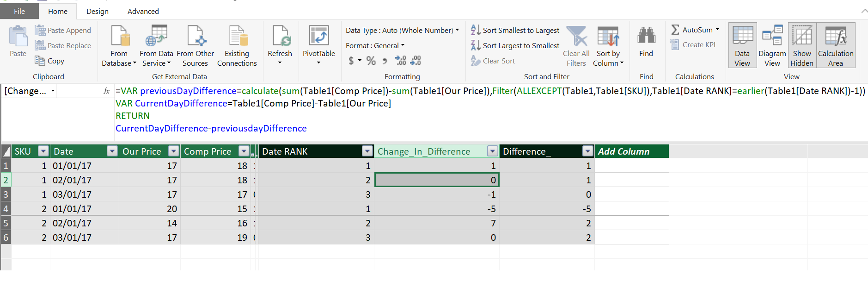Image resolution: width=868 pixels, height=300 pixels.
Task: Apply thousands separator comma format
Action: (x=385, y=61)
